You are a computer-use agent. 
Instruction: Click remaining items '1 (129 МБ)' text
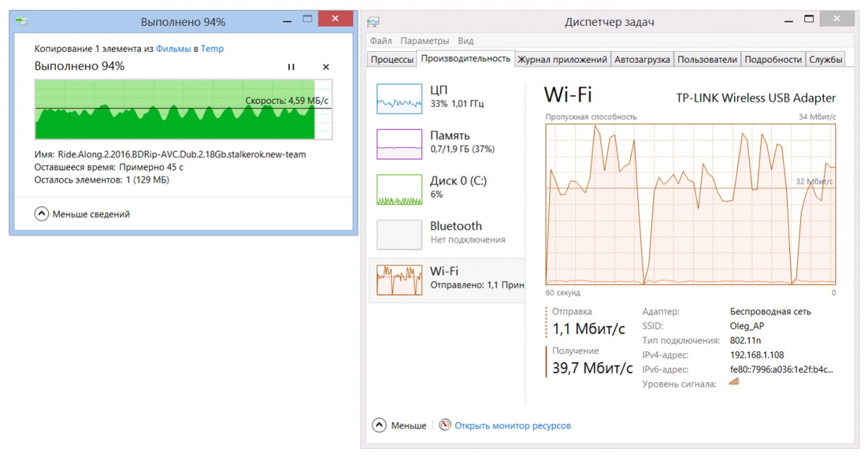[x=146, y=179]
